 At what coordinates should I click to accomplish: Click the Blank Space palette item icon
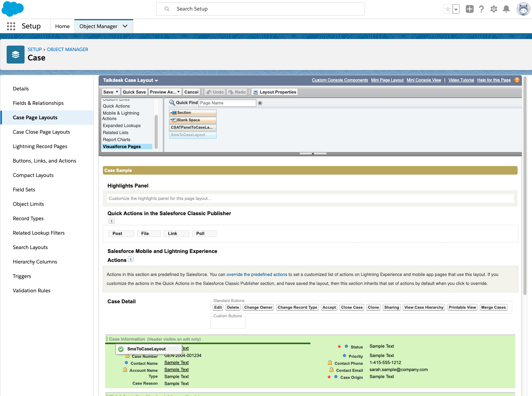point(174,120)
